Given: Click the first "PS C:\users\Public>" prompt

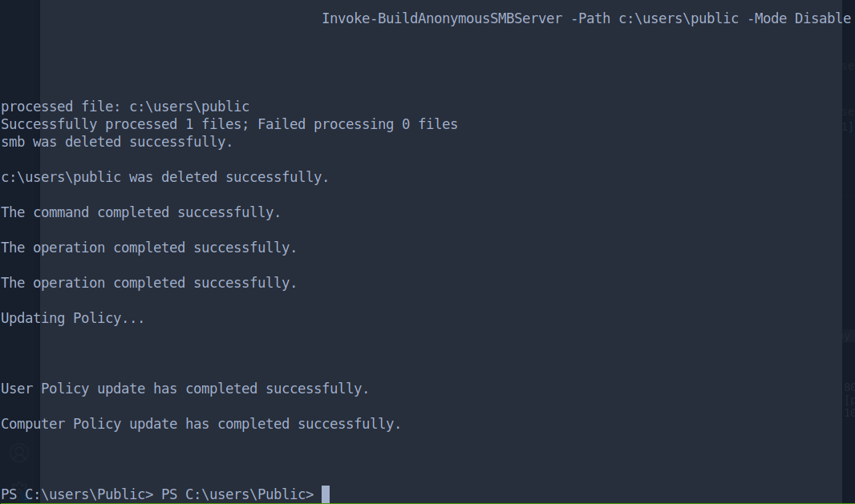Looking at the screenshot, I should point(77,494).
